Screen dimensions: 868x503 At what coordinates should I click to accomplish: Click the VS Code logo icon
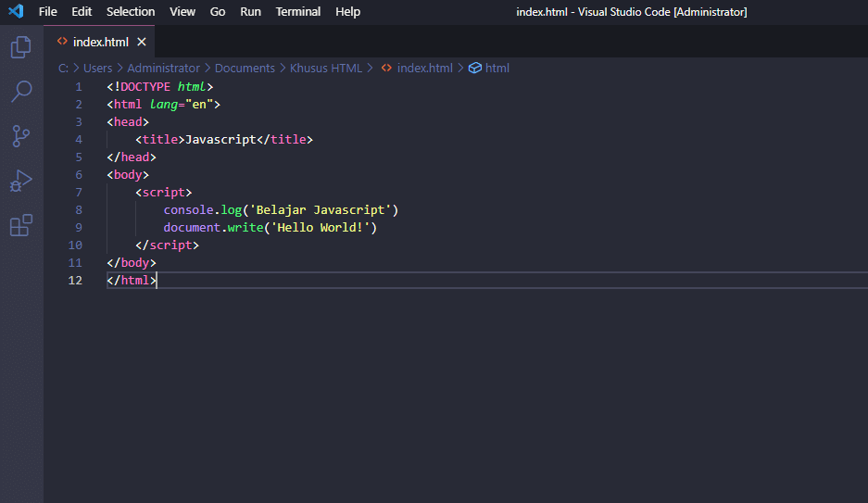(x=16, y=12)
